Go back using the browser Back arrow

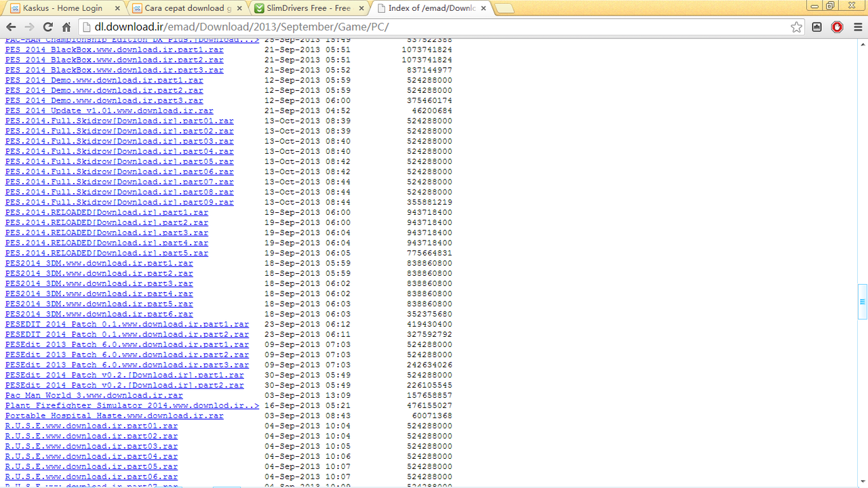(x=12, y=27)
